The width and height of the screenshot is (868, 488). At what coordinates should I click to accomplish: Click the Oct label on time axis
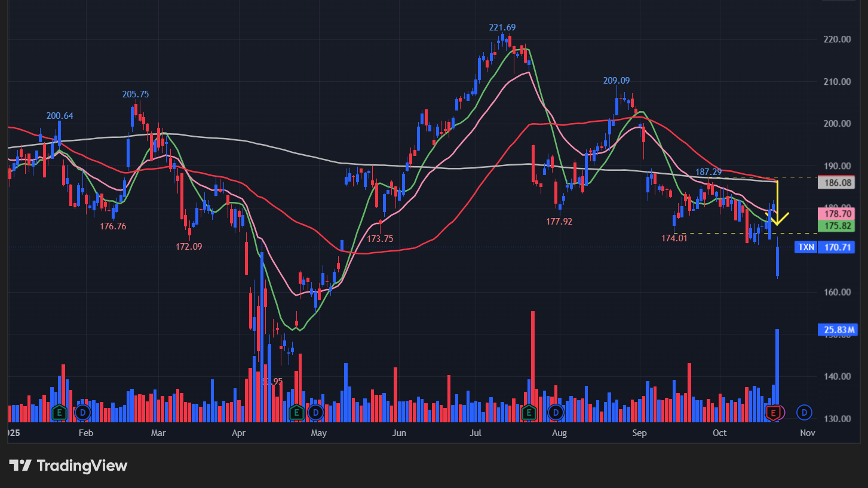[719, 433]
